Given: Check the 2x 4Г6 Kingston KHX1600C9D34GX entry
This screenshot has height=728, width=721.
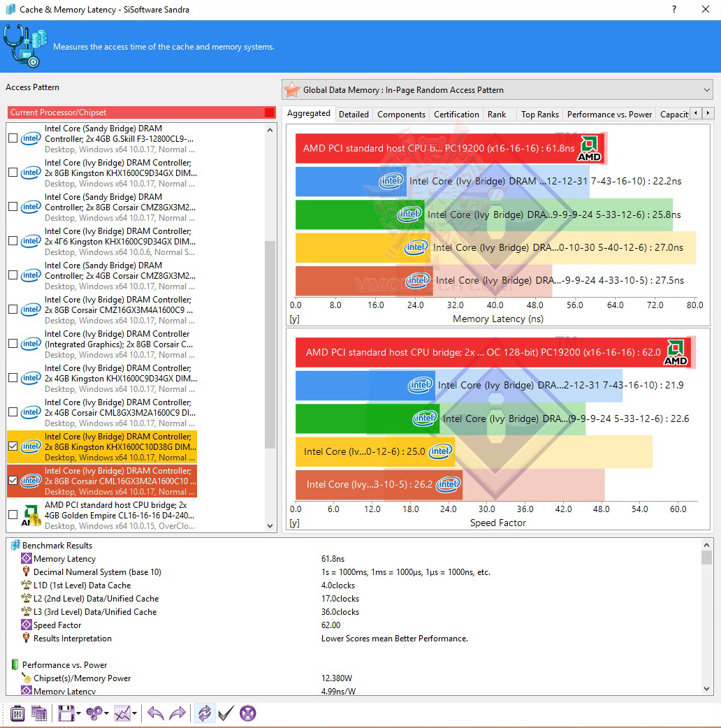Looking at the screenshot, I should 13,241.
